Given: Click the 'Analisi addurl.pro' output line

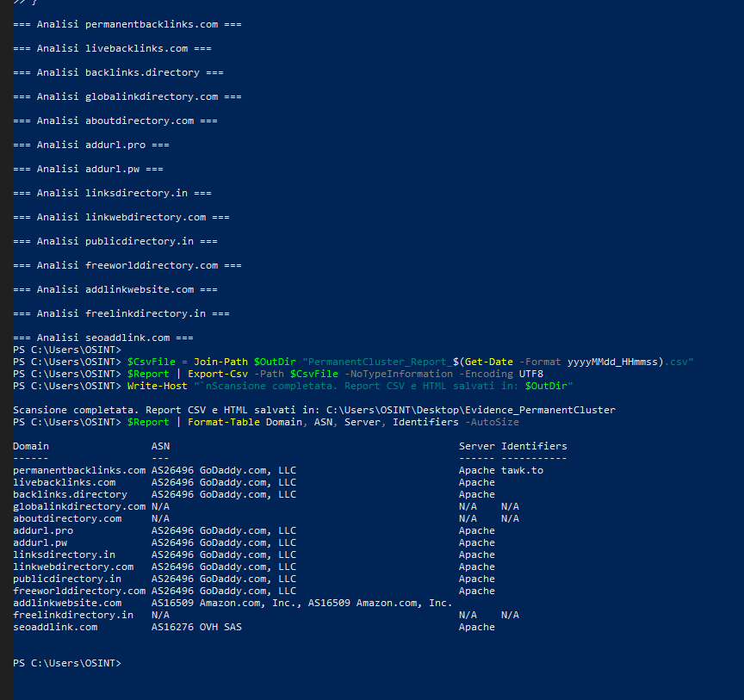Looking at the screenshot, I should pos(90,145).
